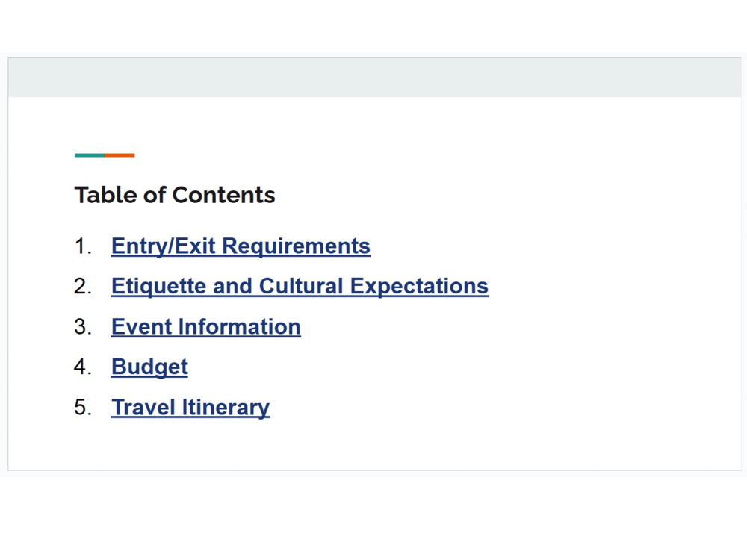This screenshot has width=747, height=560.
Task: Click the orange segment of accent line
Action: 120,155
